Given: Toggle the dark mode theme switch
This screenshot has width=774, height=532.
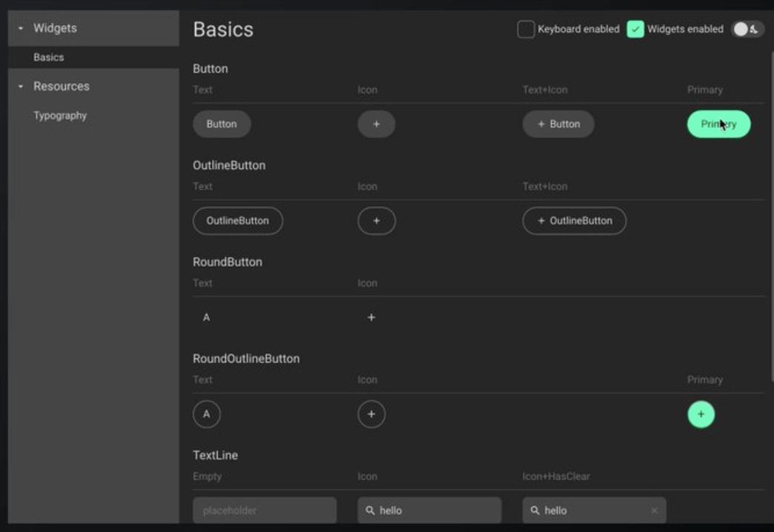Looking at the screenshot, I should click(x=746, y=30).
